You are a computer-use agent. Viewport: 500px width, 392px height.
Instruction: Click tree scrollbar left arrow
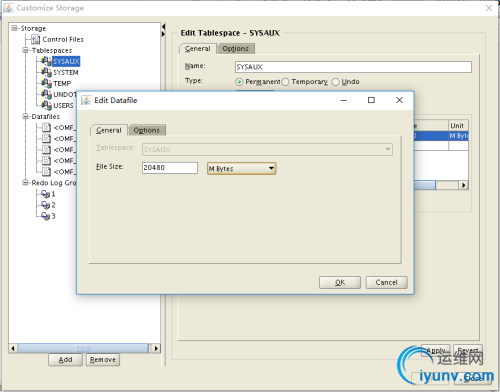pos(13,348)
